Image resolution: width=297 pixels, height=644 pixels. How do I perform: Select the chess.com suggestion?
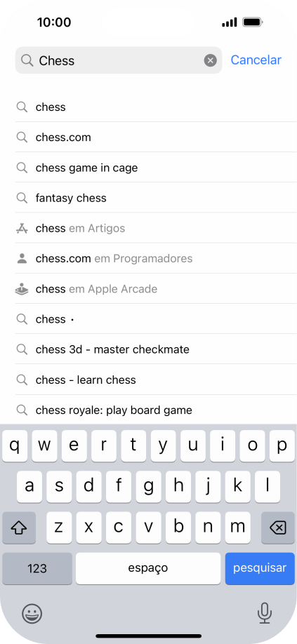pos(156,137)
